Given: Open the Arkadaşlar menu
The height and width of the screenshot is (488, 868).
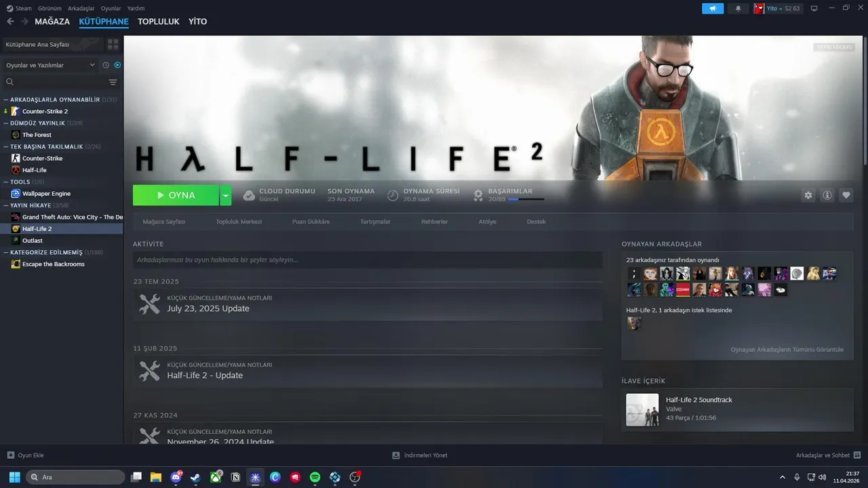Looking at the screenshot, I should 81,8.
